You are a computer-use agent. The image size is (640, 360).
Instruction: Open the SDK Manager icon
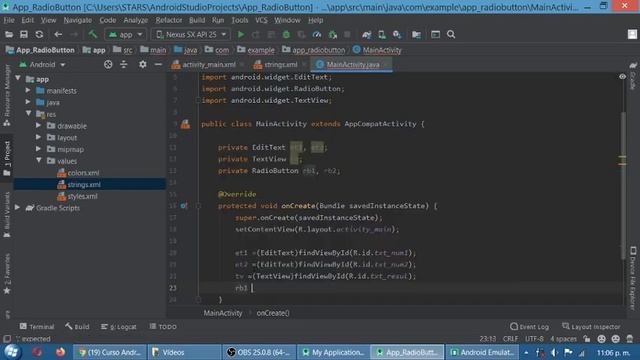pos(397,35)
